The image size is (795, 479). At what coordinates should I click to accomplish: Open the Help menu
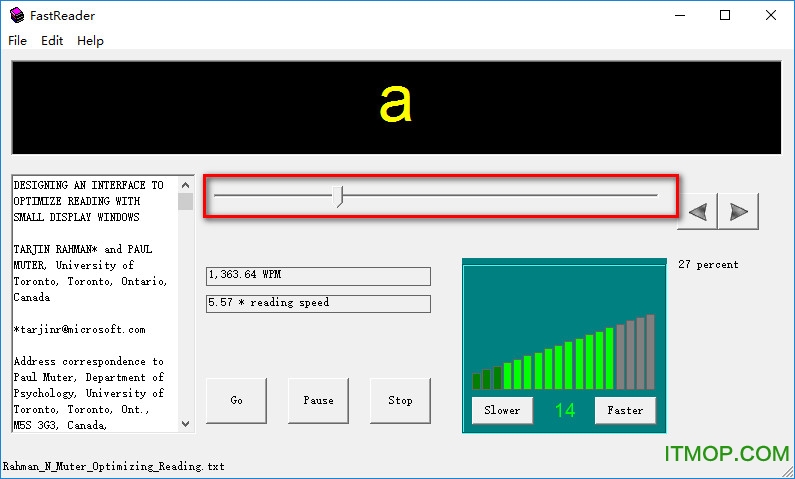[90, 41]
